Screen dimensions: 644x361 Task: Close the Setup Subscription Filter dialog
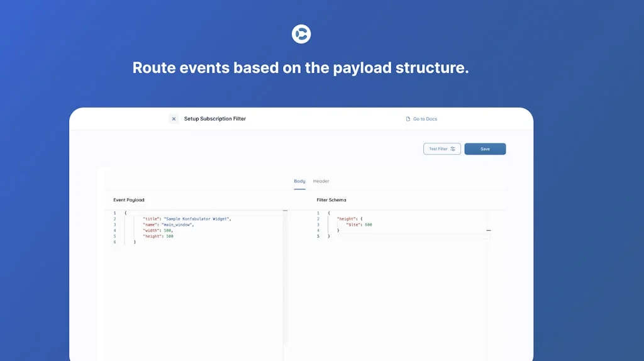click(x=174, y=119)
